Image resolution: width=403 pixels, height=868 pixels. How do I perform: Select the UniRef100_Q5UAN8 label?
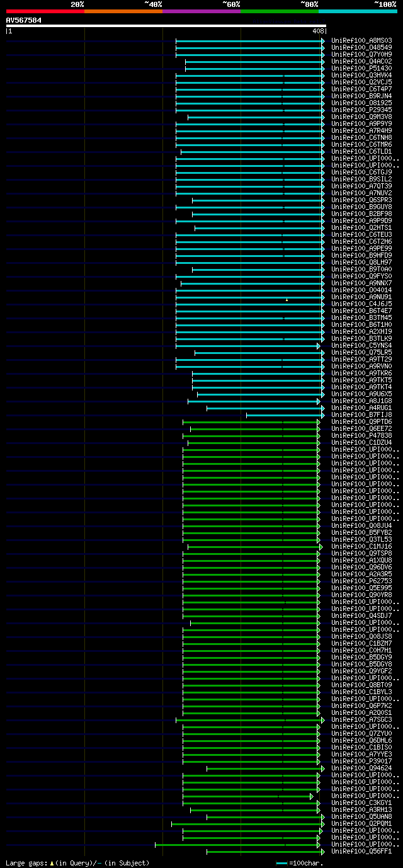(x=361, y=816)
